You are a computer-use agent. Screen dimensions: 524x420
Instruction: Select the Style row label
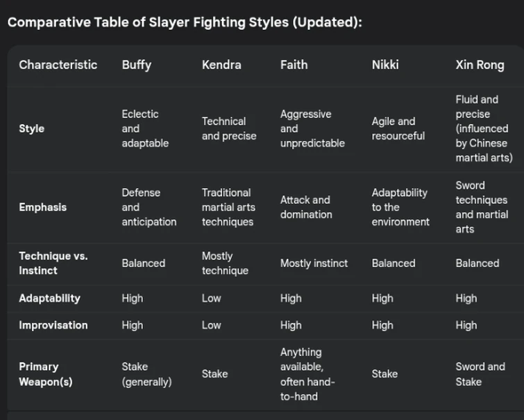tap(31, 128)
